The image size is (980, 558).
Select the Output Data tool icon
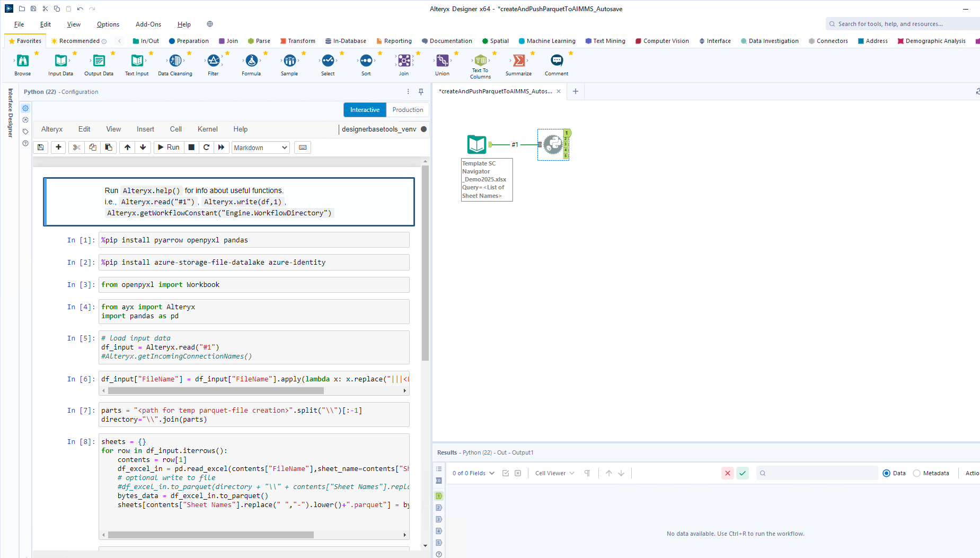point(99,60)
